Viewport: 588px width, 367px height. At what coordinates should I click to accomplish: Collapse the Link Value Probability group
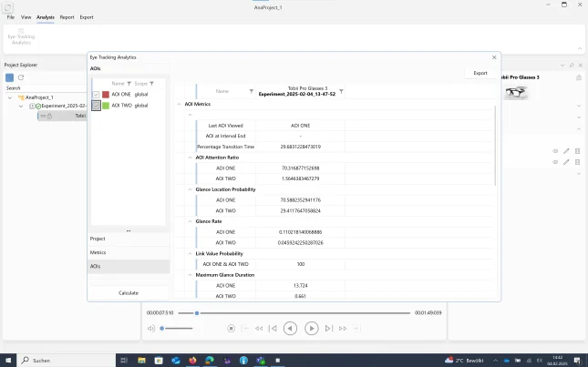(191, 253)
